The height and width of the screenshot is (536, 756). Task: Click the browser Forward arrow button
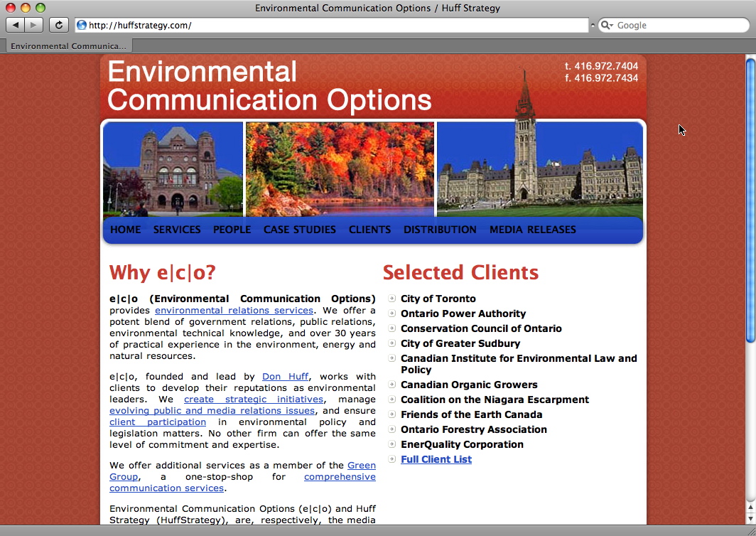(34, 25)
